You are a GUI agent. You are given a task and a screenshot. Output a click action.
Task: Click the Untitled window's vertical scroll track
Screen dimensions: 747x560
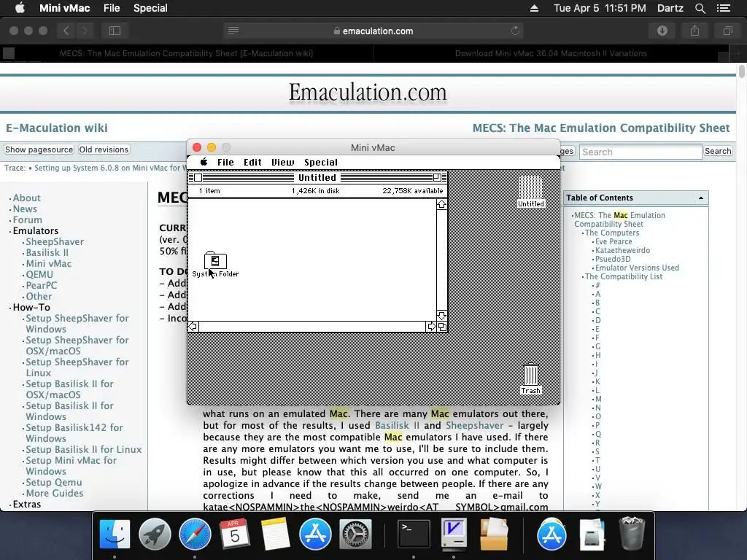[x=441, y=260]
